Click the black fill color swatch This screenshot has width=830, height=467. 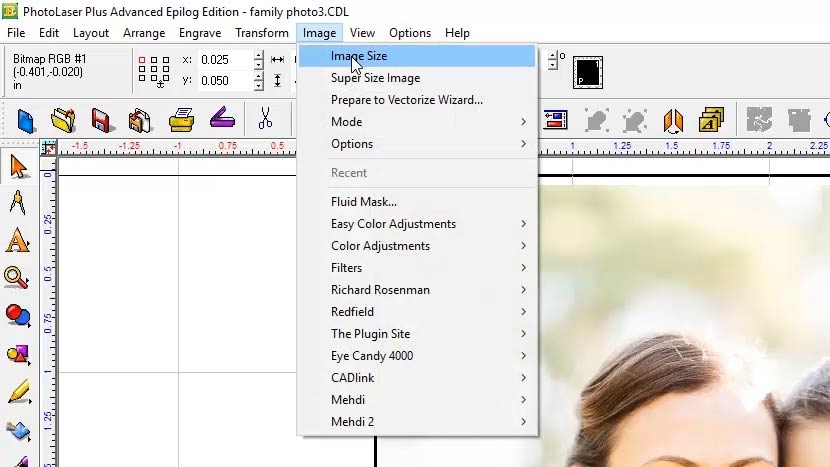[587, 71]
